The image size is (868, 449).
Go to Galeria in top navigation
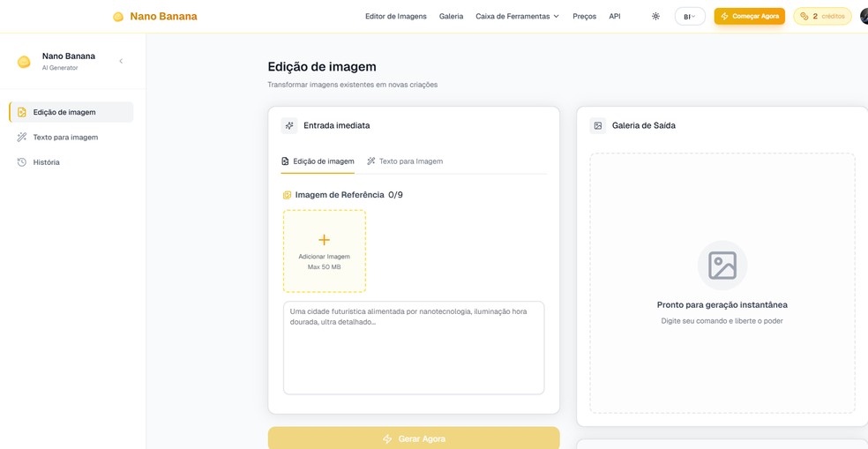451,17
